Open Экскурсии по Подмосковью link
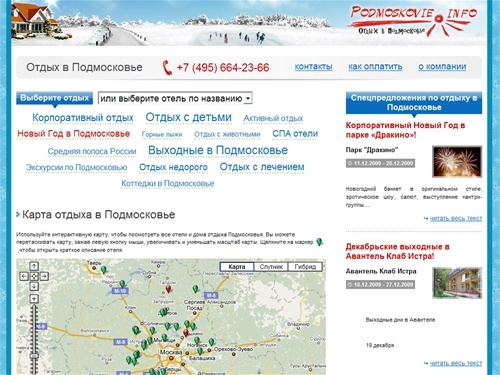 [x=76, y=167]
